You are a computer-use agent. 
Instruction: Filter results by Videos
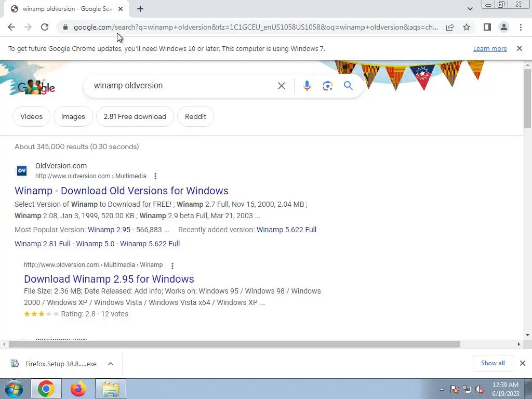point(31,116)
